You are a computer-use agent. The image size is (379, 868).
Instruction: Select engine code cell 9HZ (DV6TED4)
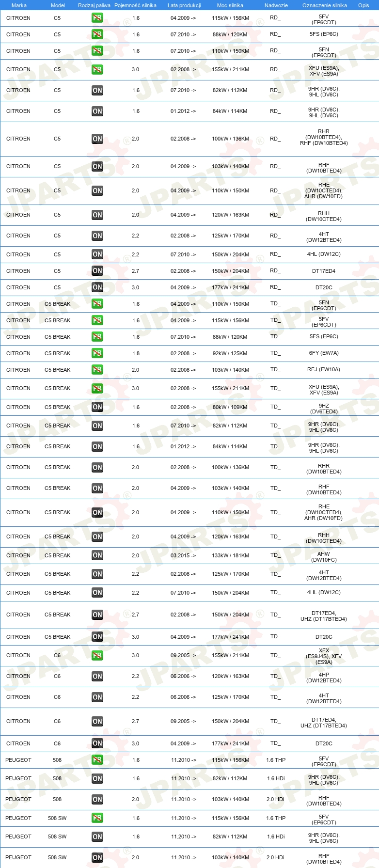[324, 409]
